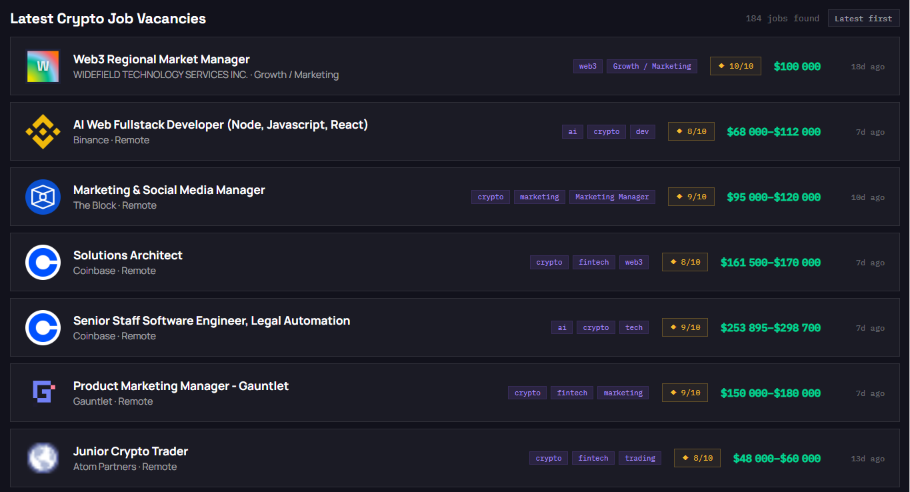Click the Binance · Remote subtitle
Image resolution: width=910 pixels, height=492 pixels.
pyautogui.click(x=111, y=140)
